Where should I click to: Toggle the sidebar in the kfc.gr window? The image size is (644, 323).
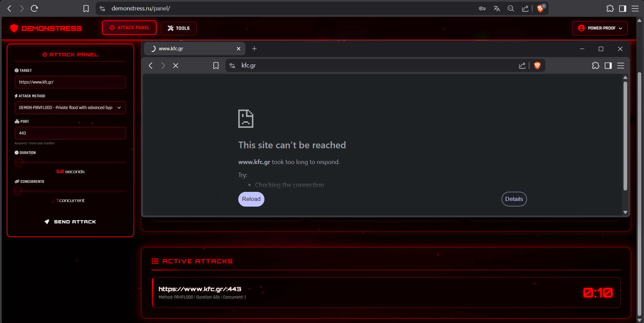[608, 66]
